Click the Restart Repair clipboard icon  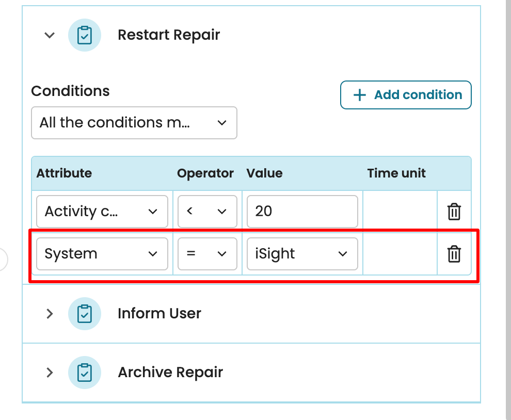(x=85, y=35)
